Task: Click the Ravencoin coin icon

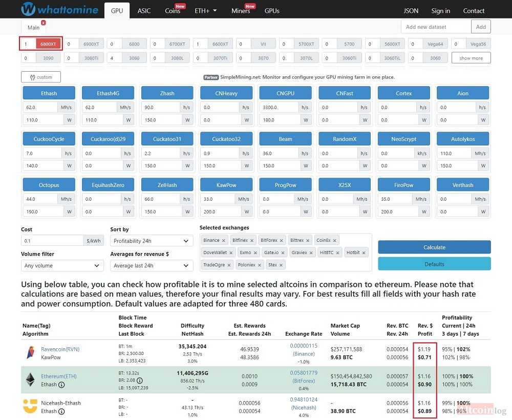Action: tap(30, 353)
